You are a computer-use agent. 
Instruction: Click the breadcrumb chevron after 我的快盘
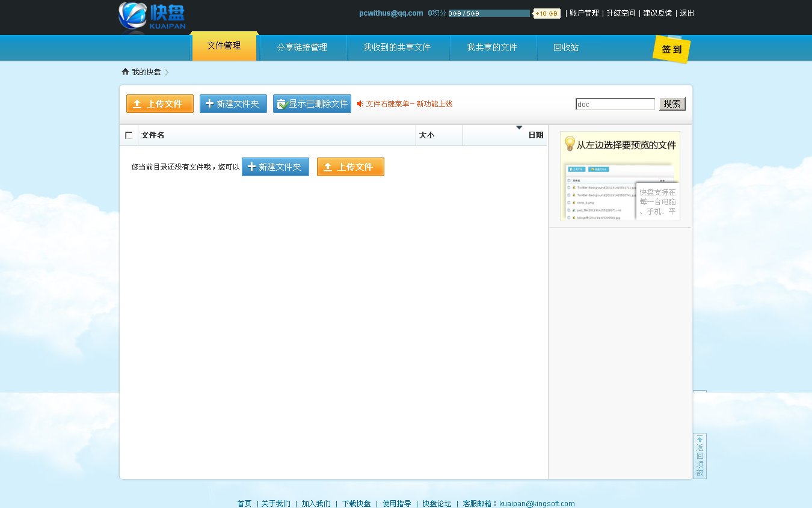point(167,72)
